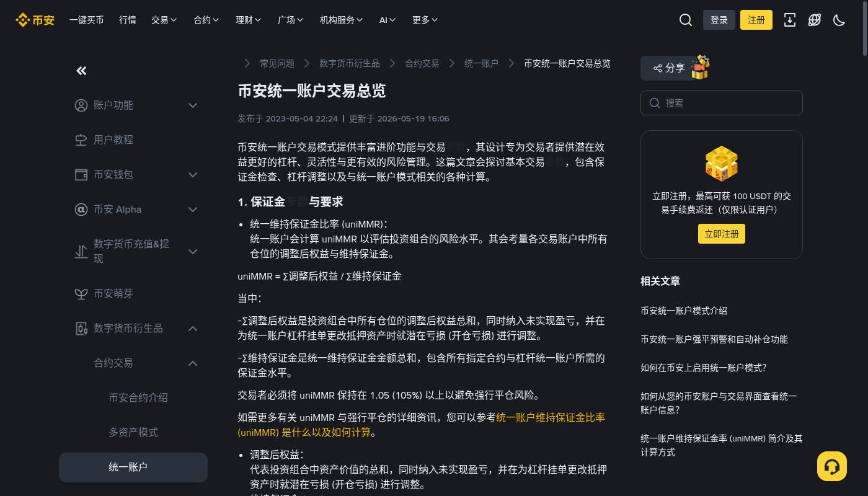
Task: Open the uniMMR calculation article link
Action: [421, 425]
